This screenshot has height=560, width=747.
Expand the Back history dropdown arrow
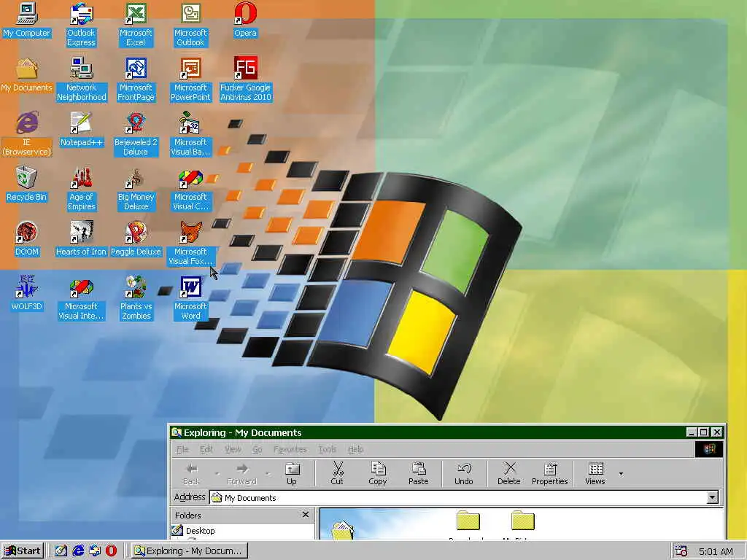coord(217,474)
